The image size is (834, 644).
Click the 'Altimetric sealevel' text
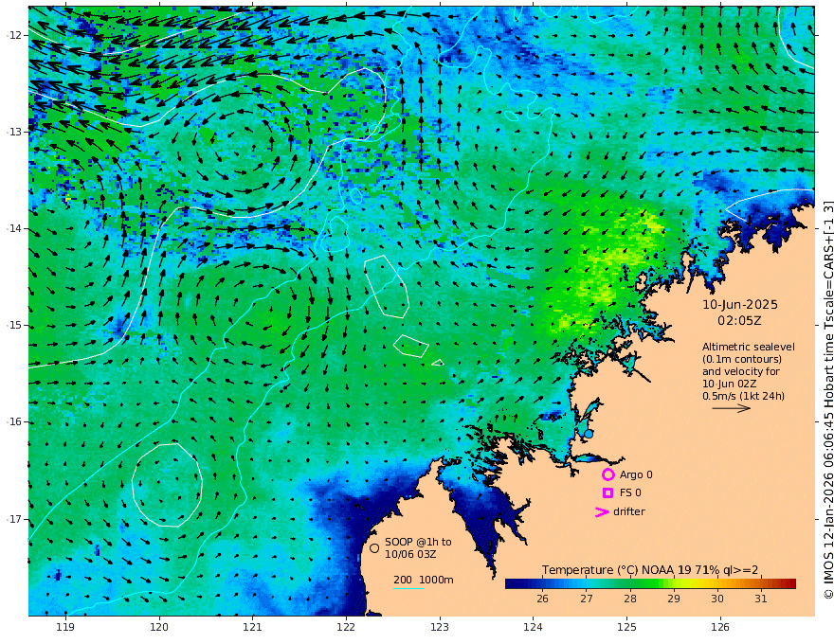pos(749,347)
